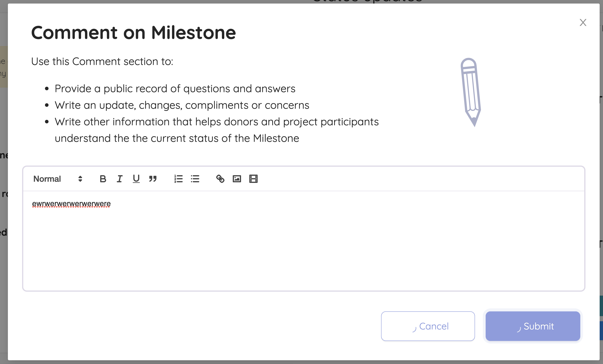Click the Comment on Milestone heading

133,33
